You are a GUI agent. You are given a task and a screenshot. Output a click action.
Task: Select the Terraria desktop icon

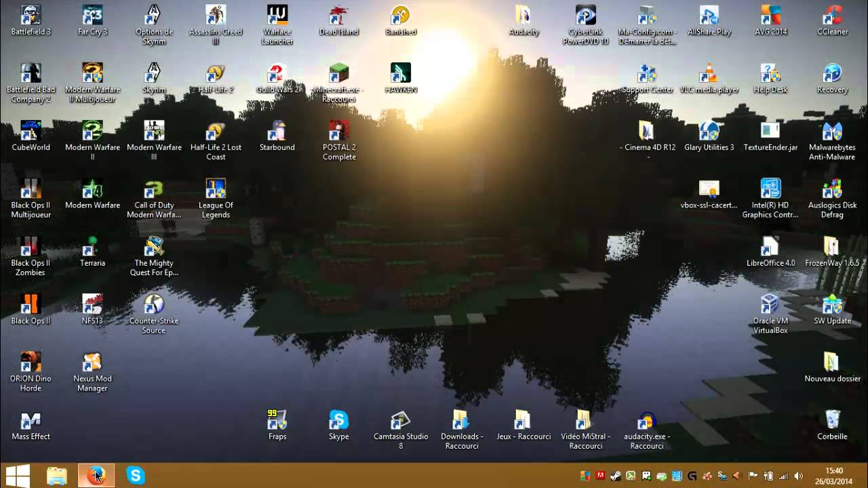click(92, 246)
